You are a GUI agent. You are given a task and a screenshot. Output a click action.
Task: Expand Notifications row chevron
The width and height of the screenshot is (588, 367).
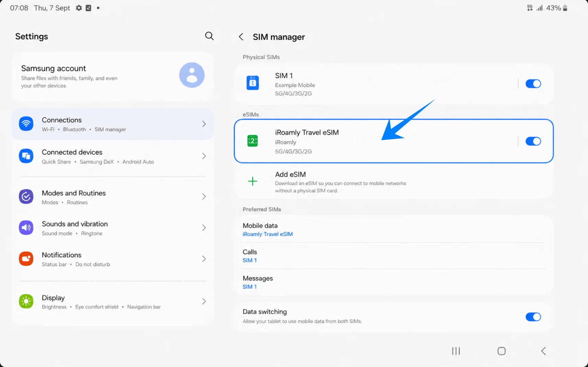204,259
